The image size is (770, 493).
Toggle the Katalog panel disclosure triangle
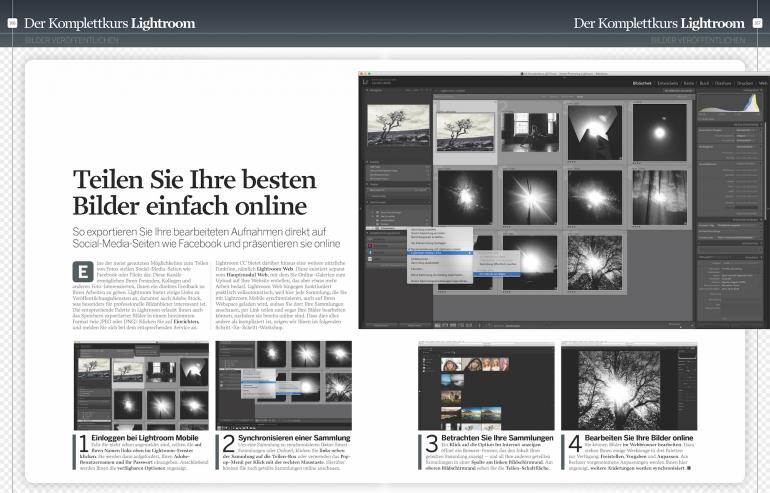[x=367, y=162]
